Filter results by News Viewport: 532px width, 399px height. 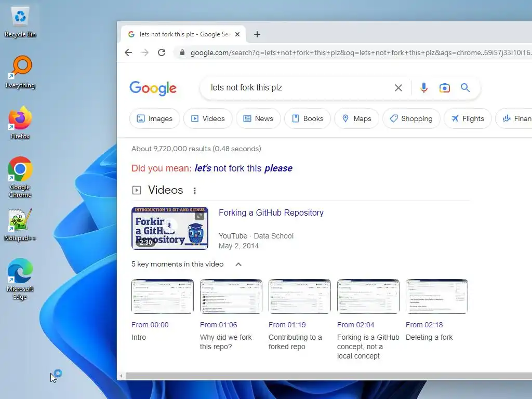(x=258, y=118)
